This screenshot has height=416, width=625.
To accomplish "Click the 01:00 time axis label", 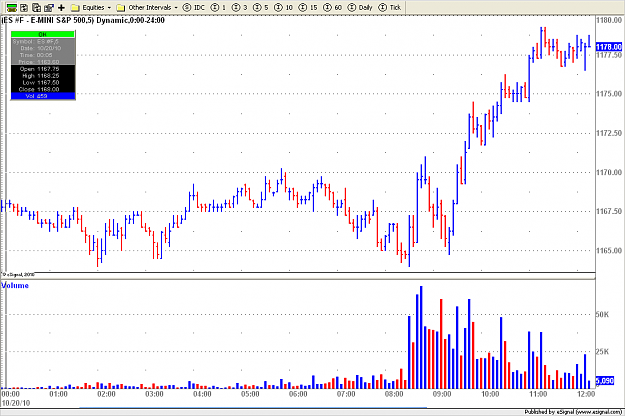I will [x=58, y=394].
